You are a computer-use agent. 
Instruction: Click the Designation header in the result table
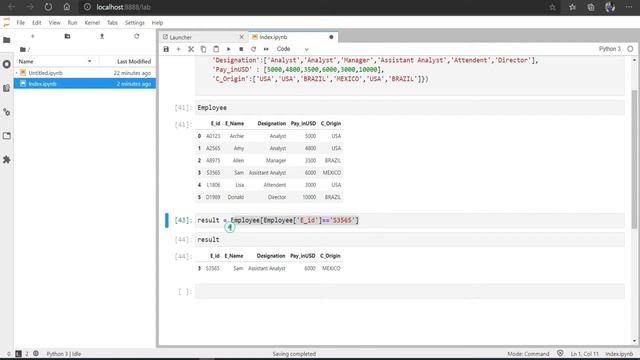[271, 256]
